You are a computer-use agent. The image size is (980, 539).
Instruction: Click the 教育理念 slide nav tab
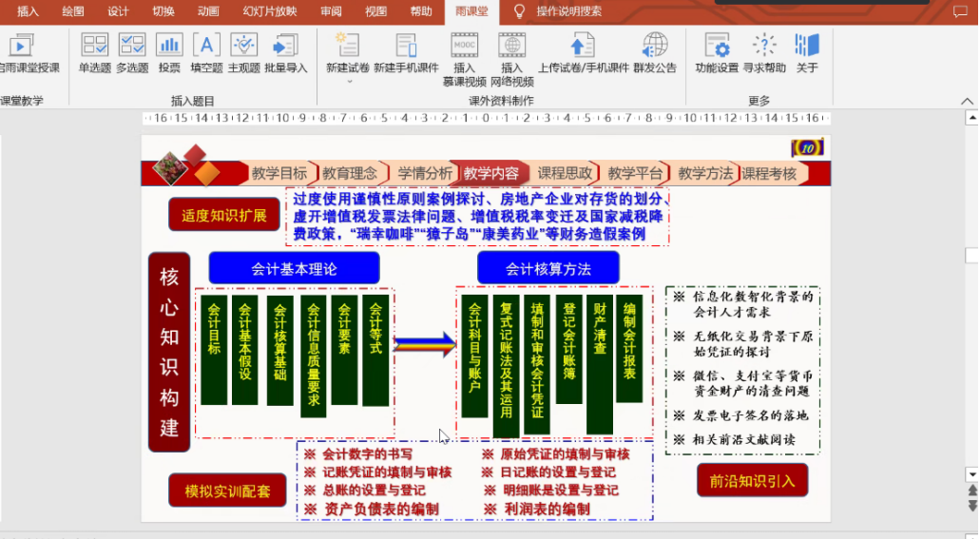click(x=350, y=173)
